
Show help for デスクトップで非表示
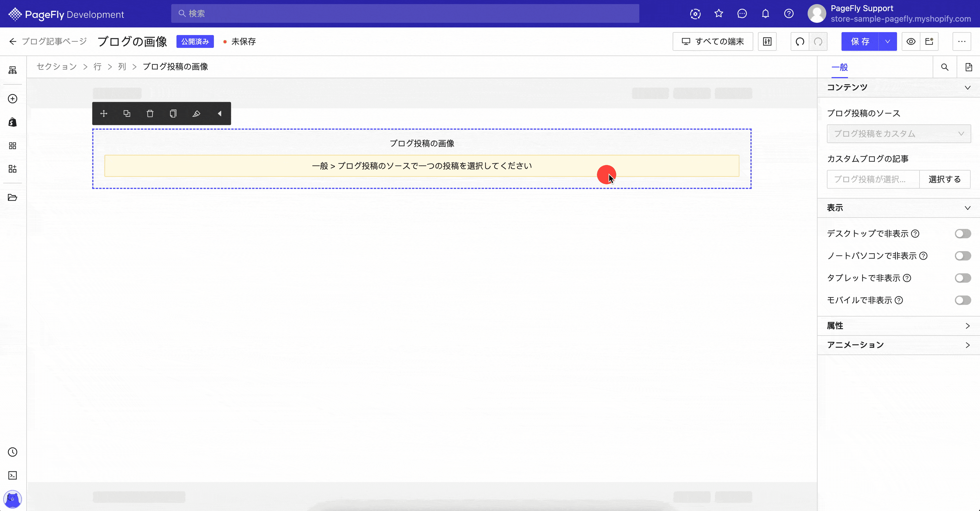[915, 234]
